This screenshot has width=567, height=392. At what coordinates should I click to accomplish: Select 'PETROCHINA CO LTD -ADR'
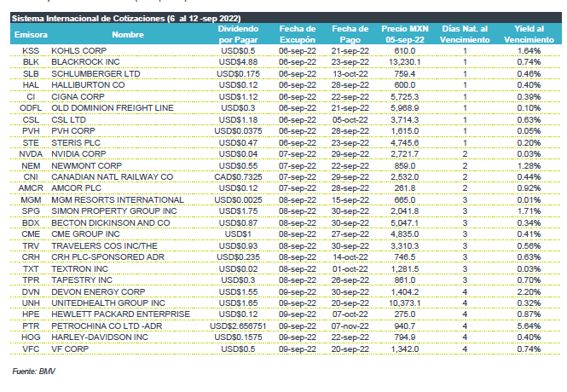(x=107, y=326)
